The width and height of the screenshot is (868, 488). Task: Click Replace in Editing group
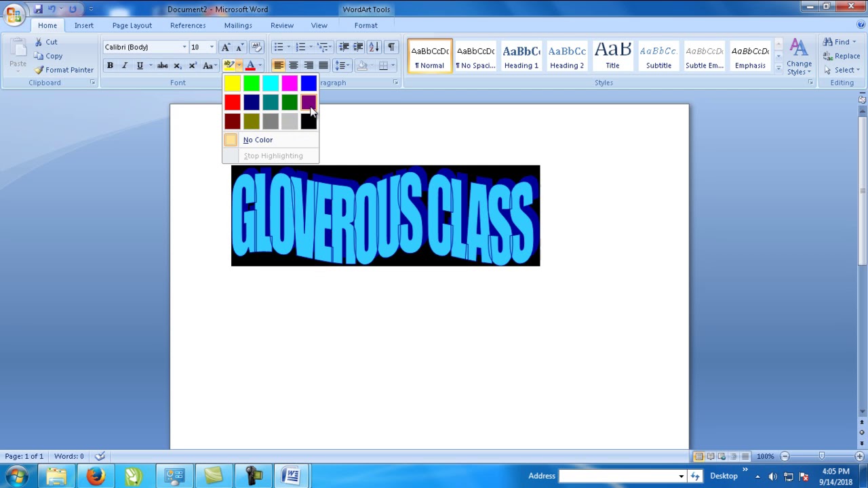[x=842, y=56]
